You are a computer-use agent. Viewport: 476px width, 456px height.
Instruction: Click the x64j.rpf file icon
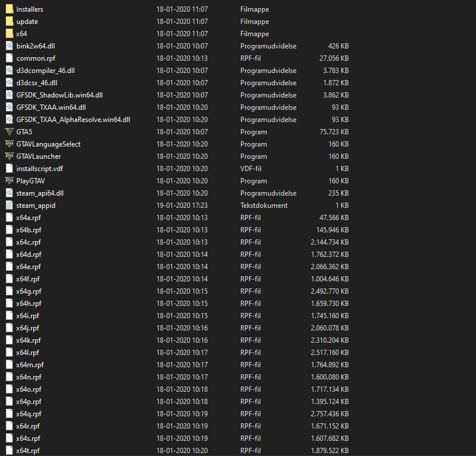tap(9, 328)
